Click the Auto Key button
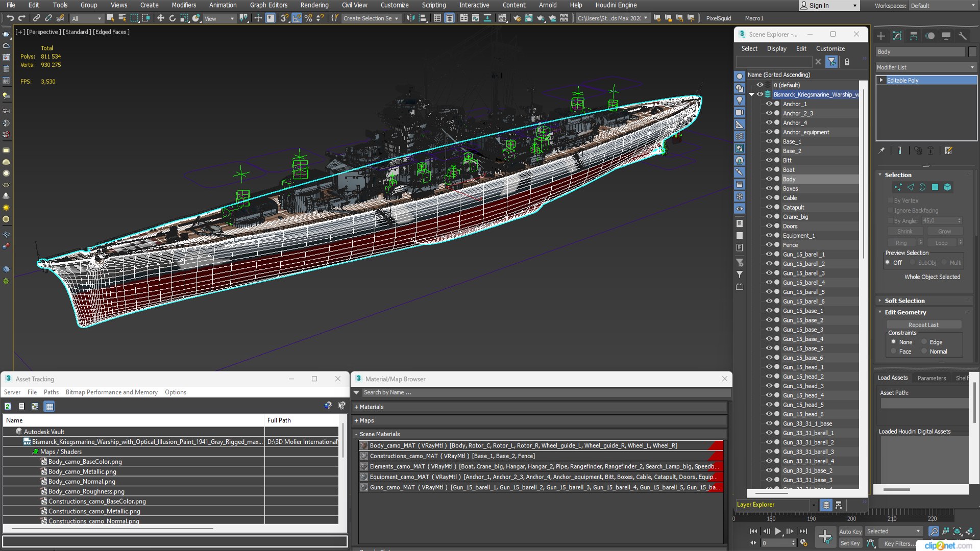 click(850, 531)
